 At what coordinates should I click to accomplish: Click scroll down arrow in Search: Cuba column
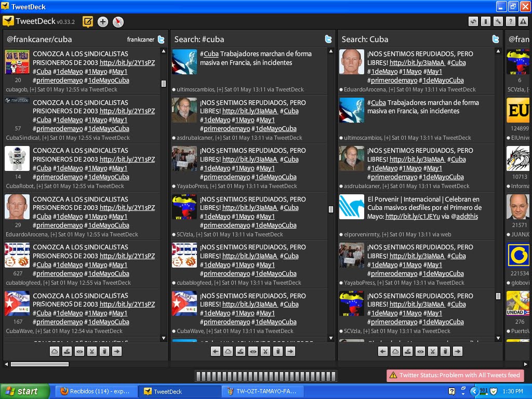point(498,338)
